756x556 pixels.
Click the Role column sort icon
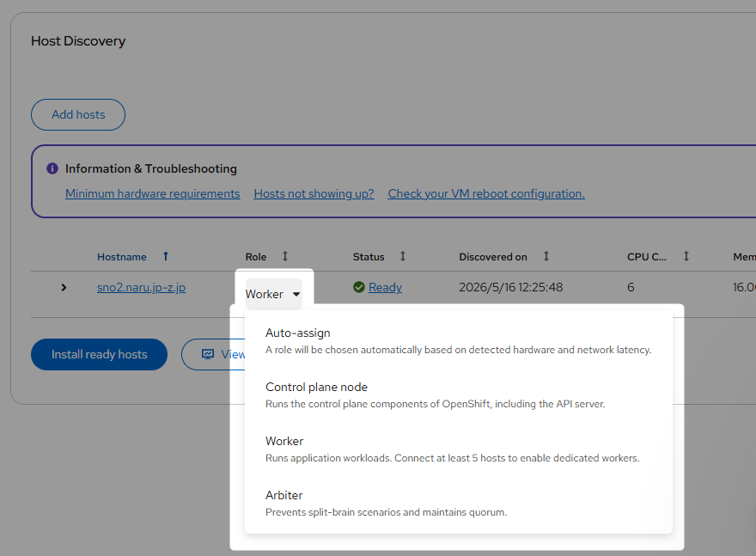coord(285,257)
